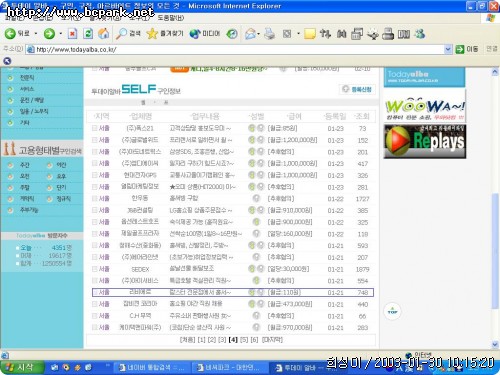Click the Mail envelope toolbar icon

(250, 33)
